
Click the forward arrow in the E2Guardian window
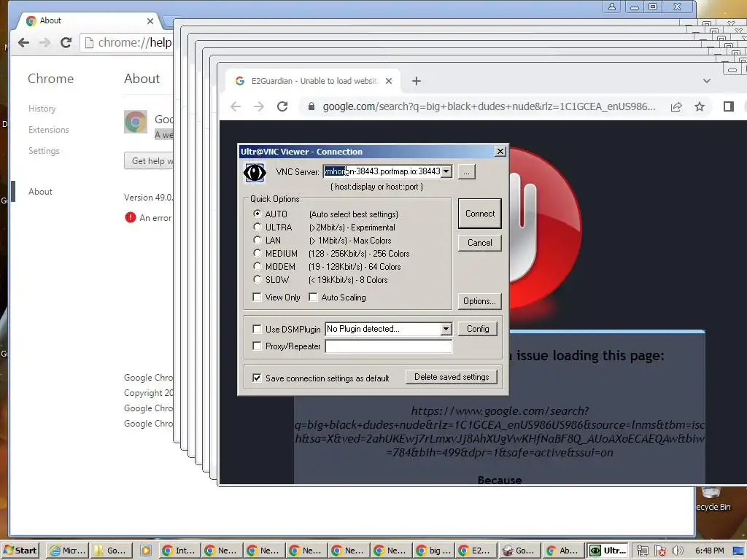tap(259, 106)
